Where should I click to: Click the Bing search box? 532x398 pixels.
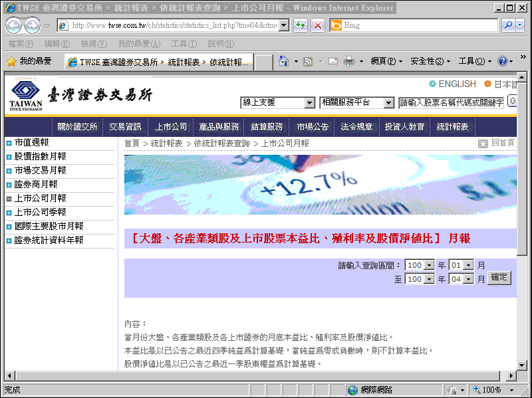(414, 25)
